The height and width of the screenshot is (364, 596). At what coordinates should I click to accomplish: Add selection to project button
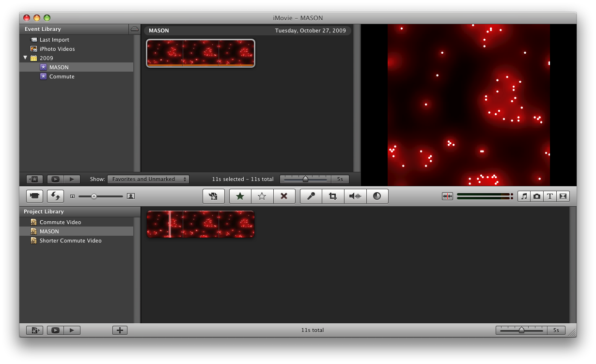[x=213, y=196]
